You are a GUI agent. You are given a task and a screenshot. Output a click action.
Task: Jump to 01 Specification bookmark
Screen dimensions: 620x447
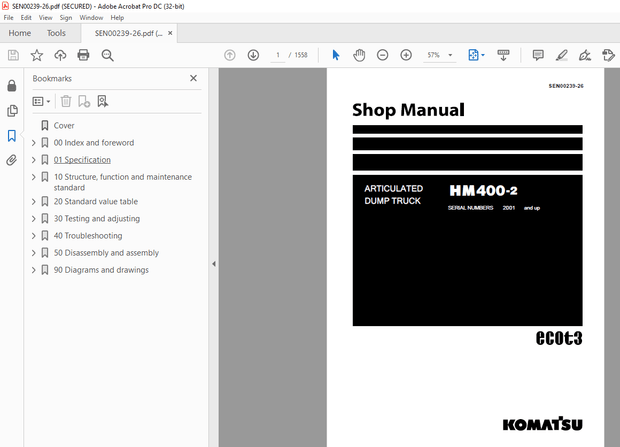click(x=82, y=160)
